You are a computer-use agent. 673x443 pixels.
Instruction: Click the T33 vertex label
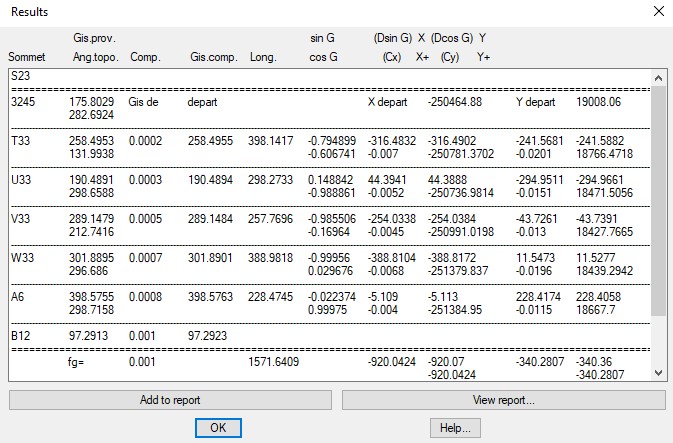pos(22,141)
